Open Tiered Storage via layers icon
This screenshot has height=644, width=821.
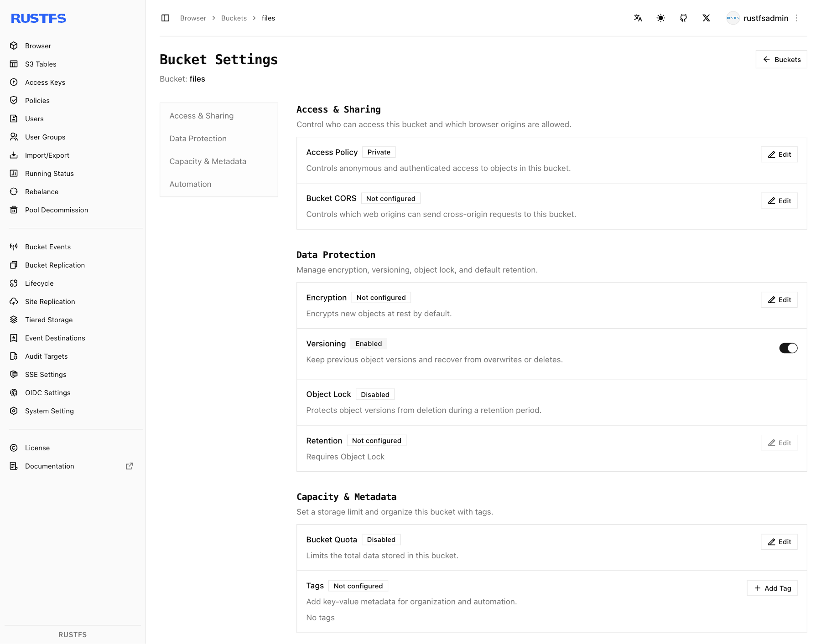point(14,320)
